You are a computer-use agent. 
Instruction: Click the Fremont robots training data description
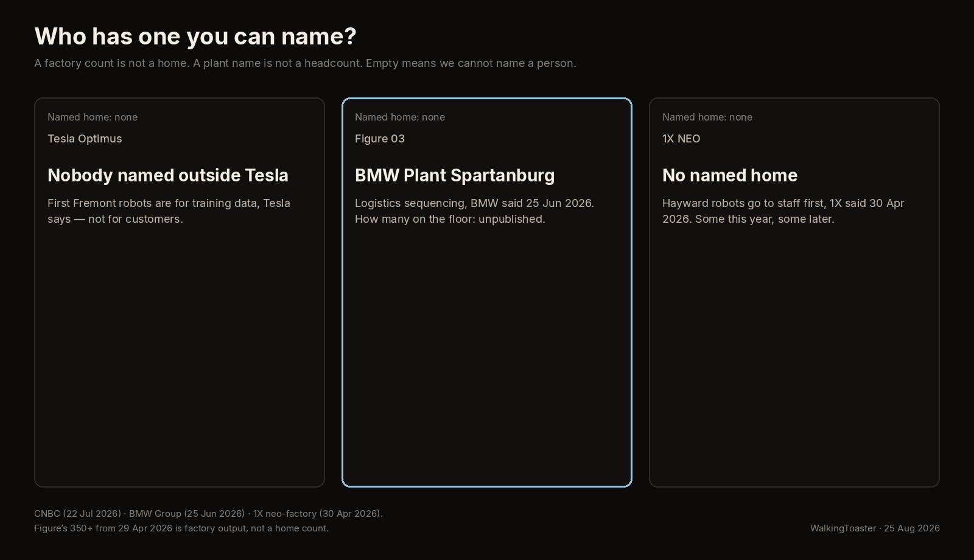coord(169,211)
